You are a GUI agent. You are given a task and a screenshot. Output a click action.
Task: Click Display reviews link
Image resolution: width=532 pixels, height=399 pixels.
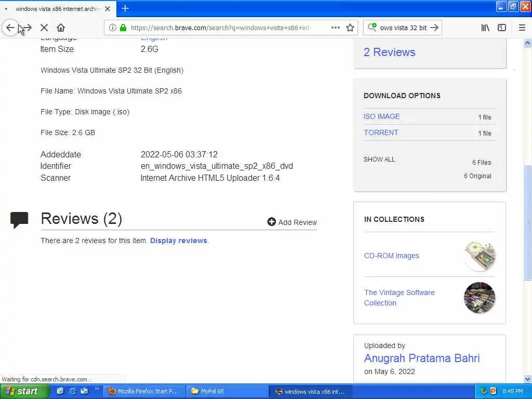(179, 241)
